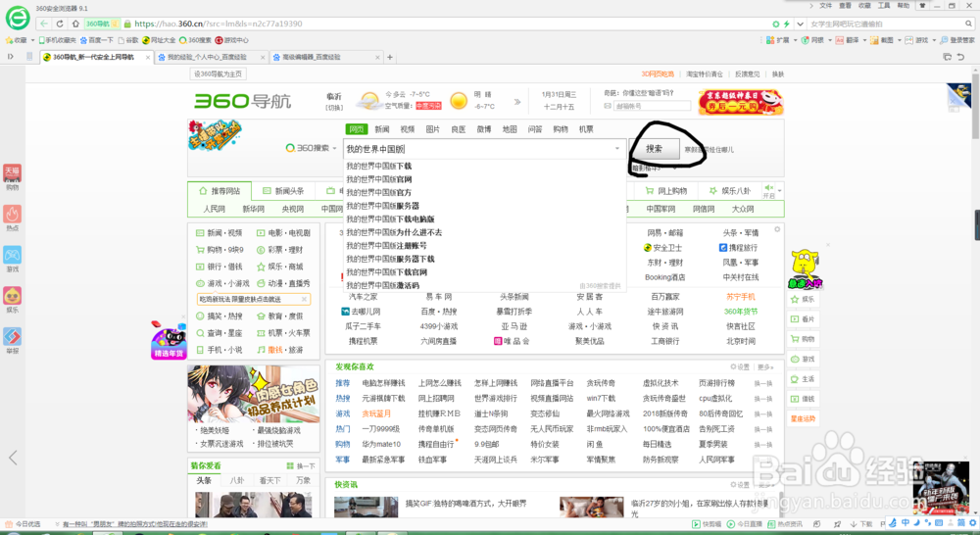Screen dimensions: 980x535
Task: Click in the 我的世界中国版 search input
Action: pyautogui.click(x=478, y=149)
